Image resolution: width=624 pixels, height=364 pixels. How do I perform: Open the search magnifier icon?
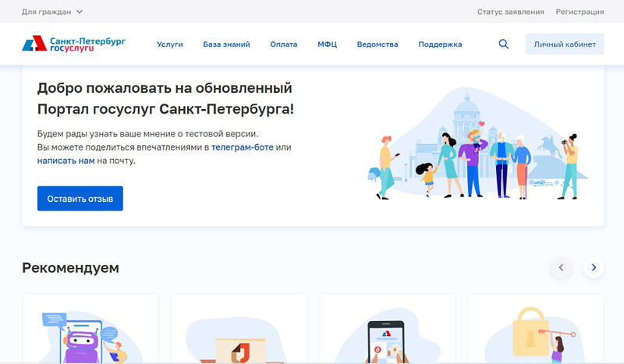503,44
